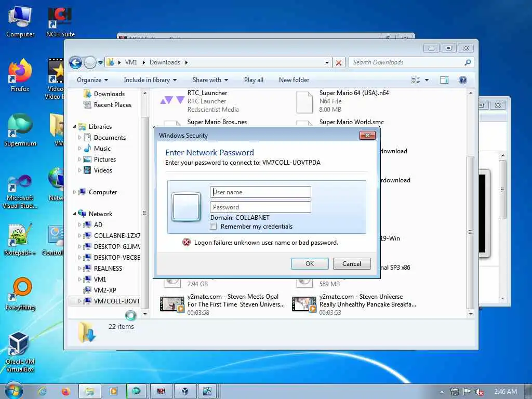Enable Remember my credentials checkbox
Viewport: 532px width, 399px height.
coord(214,227)
